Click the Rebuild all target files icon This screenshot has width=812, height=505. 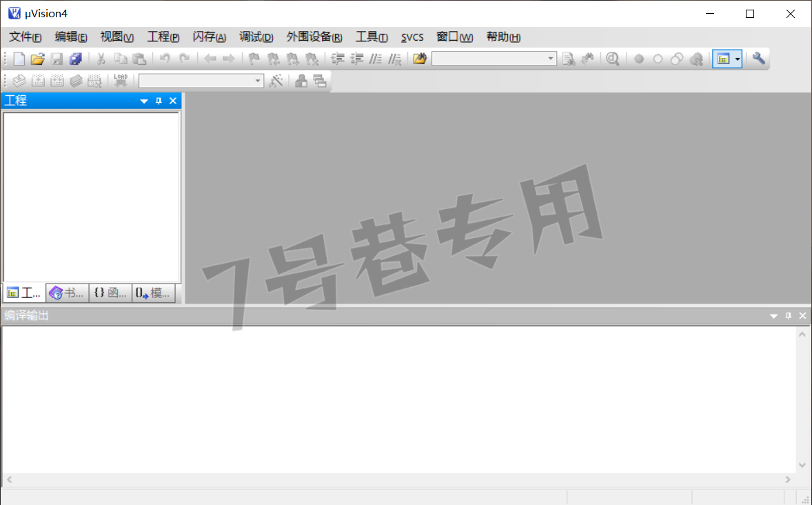point(57,81)
